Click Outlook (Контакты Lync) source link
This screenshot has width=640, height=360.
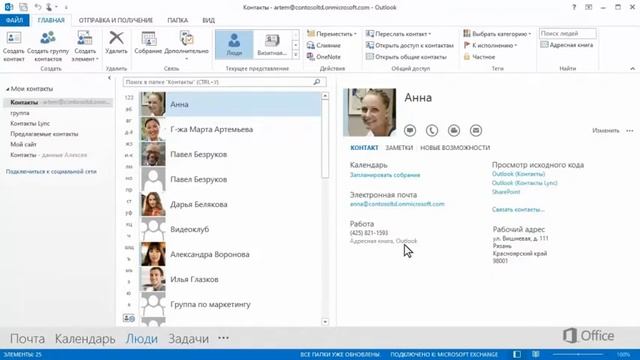[x=524, y=183]
